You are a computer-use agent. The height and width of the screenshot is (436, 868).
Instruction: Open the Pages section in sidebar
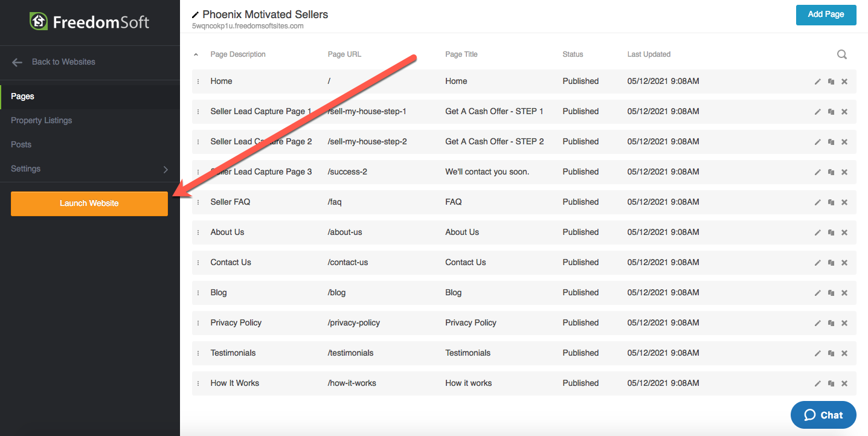coord(23,97)
